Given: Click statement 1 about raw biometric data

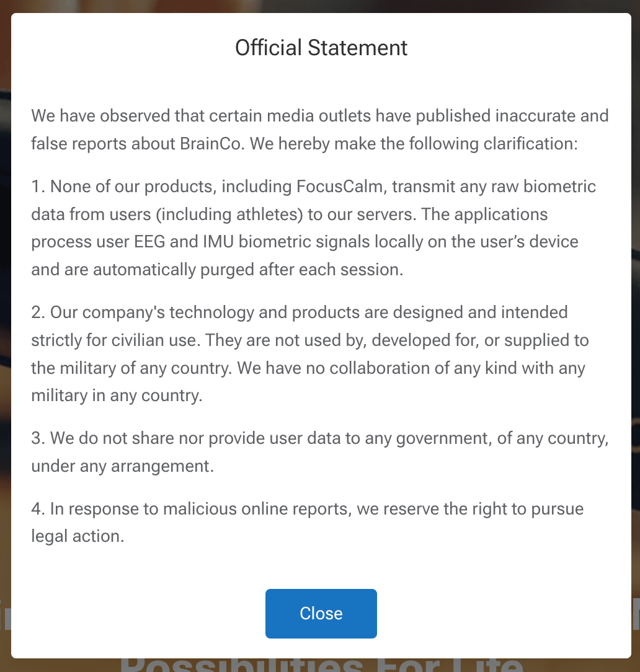Looking at the screenshot, I should coord(314,228).
